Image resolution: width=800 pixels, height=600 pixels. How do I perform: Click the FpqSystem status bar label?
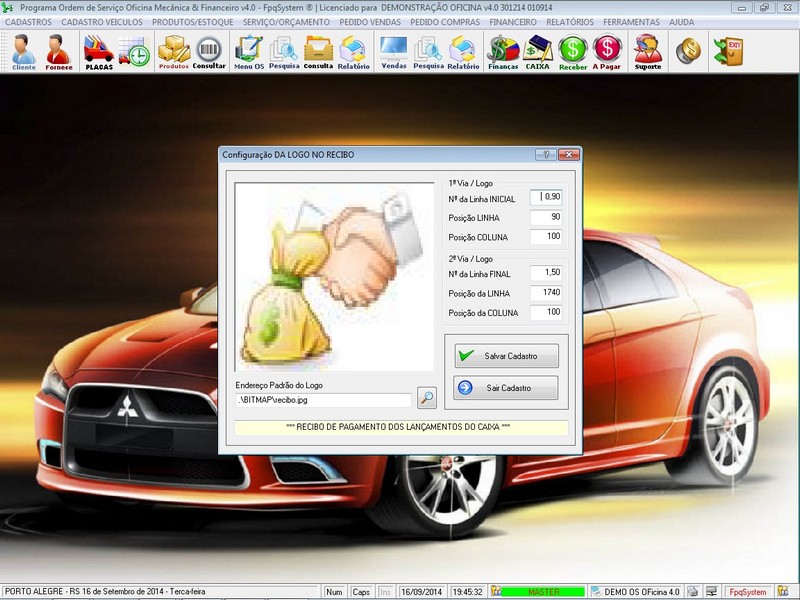(747, 592)
